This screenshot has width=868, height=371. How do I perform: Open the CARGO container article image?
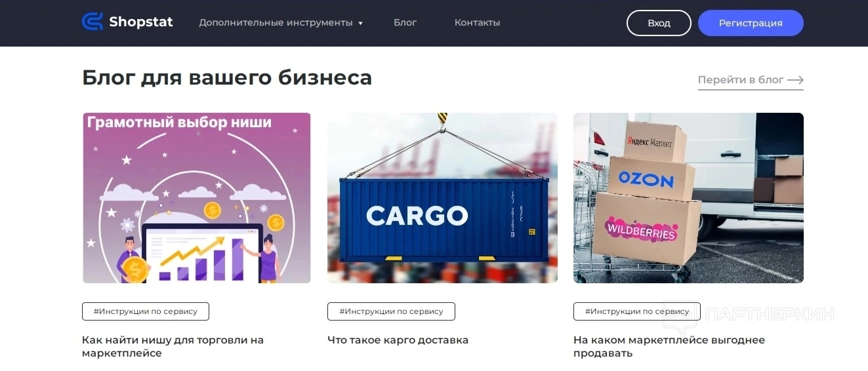442,198
